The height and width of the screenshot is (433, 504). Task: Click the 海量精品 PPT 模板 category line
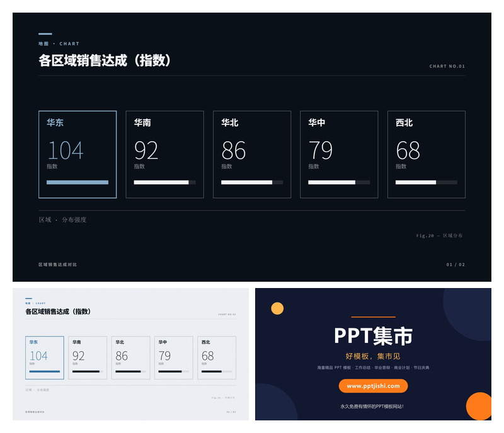pos(373,367)
